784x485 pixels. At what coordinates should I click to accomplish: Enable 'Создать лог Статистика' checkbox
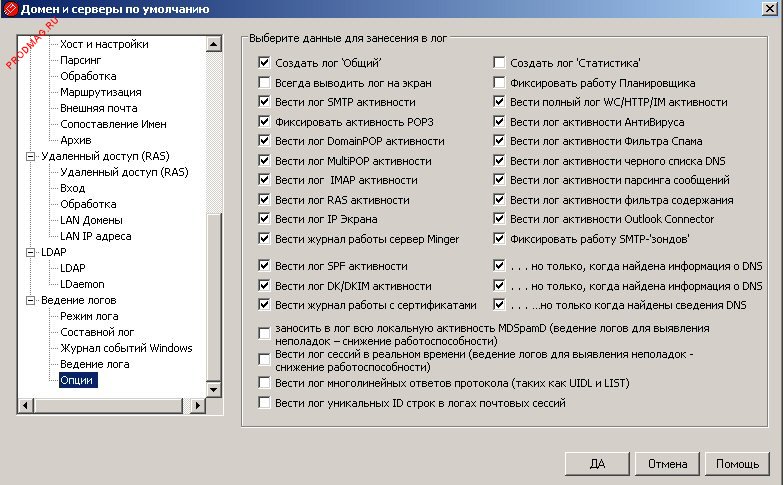500,63
